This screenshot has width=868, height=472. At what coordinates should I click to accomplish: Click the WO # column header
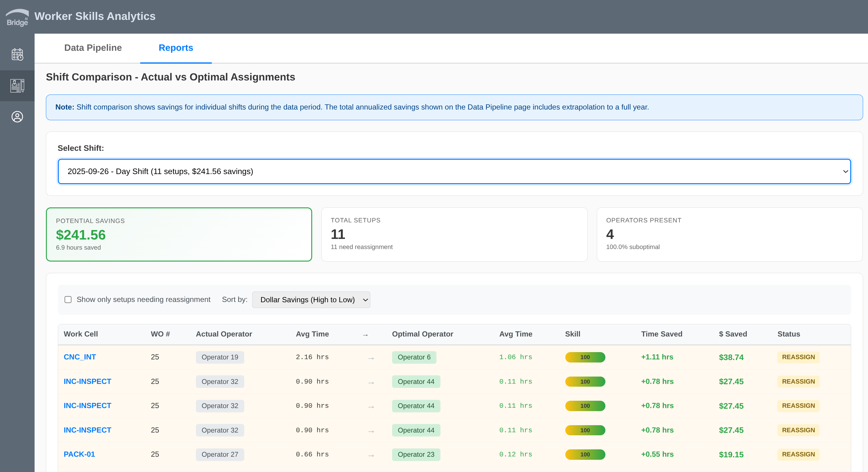tap(160, 334)
